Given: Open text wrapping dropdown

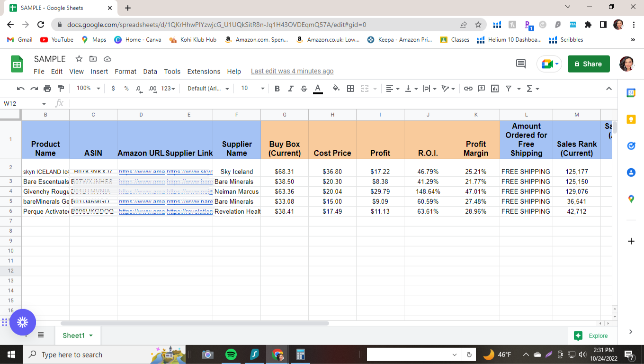Looking at the screenshot, I should click(x=429, y=89).
